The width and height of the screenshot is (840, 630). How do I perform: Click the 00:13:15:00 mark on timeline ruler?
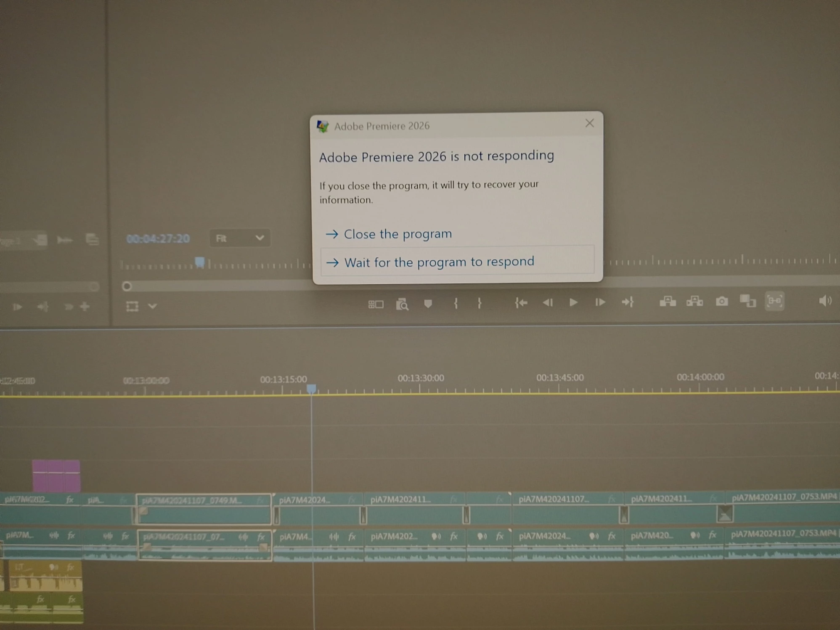pyautogui.click(x=284, y=379)
